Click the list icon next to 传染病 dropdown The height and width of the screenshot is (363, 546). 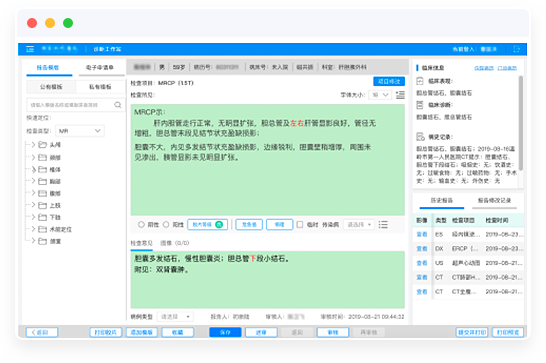[x=383, y=225]
